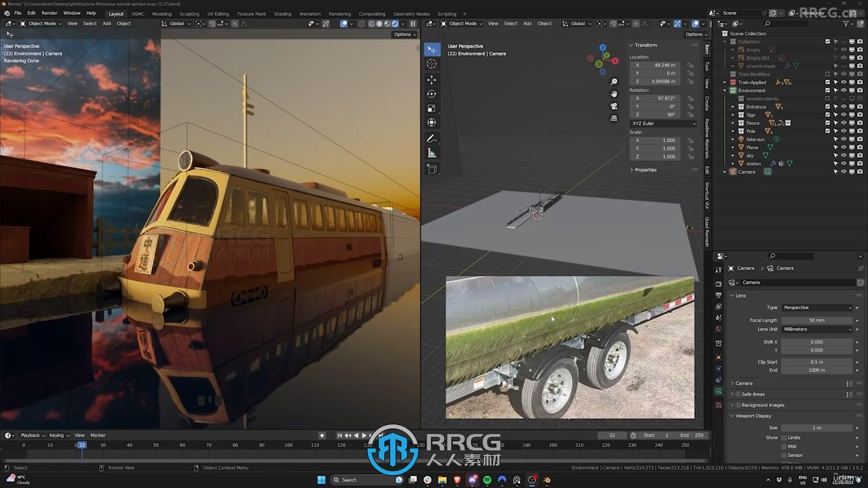The width and height of the screenshot is (868, 488).
Task: Select the Transform tool icon
Action: tap(432, 123)
